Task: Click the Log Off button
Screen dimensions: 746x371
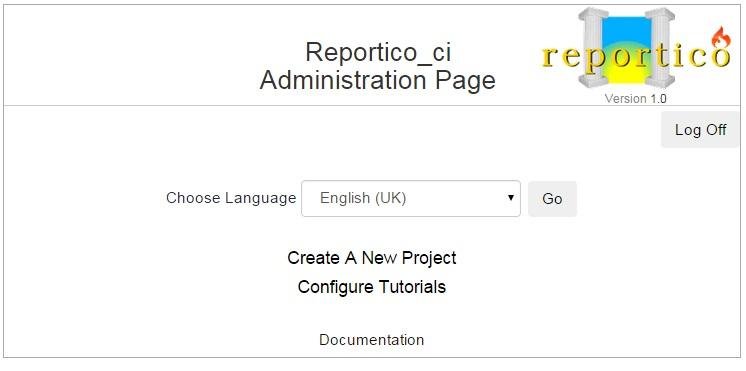Action: coord(700,130)
